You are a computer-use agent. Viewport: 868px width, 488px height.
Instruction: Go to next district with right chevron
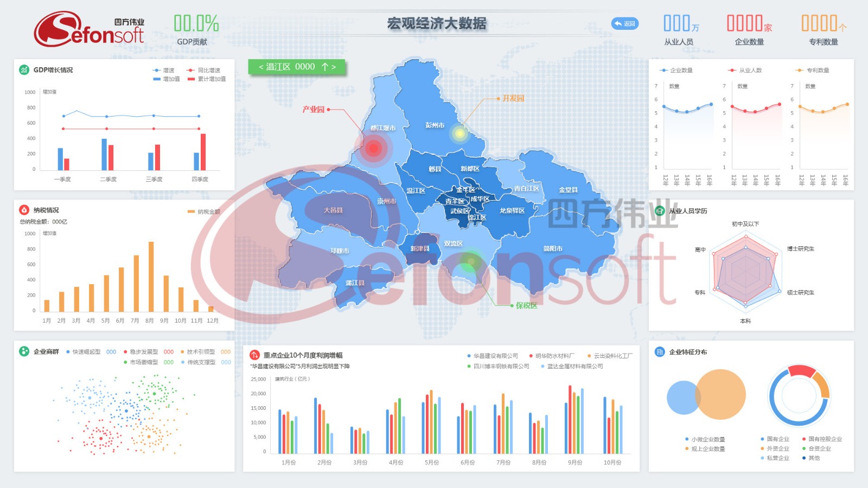tap(334, 67)
